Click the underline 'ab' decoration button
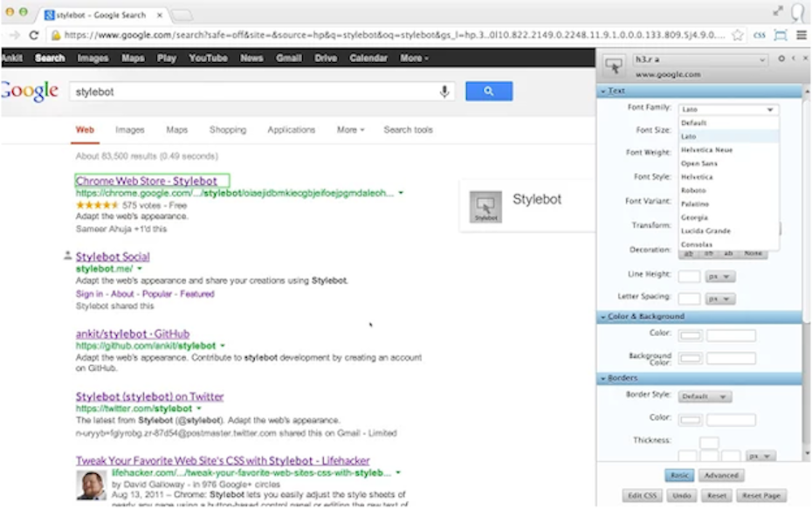Screen dimensions: 812x509 [x=689, y=254]
